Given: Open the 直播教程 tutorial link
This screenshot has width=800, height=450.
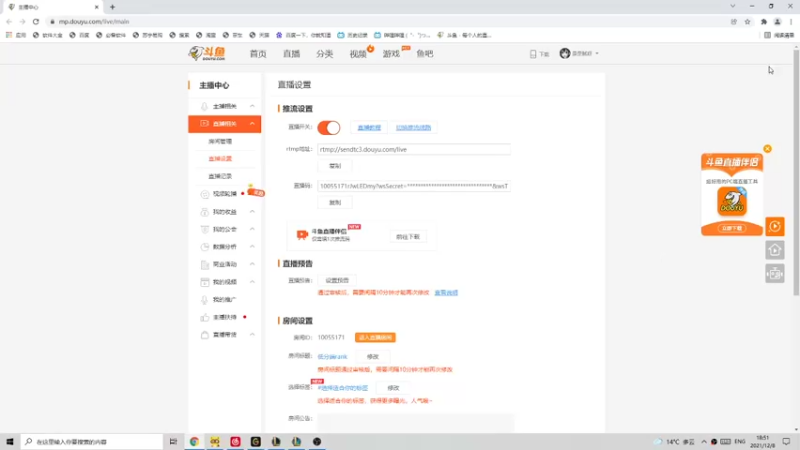Looking at the screenshot, I should click(x=369, y=128).
